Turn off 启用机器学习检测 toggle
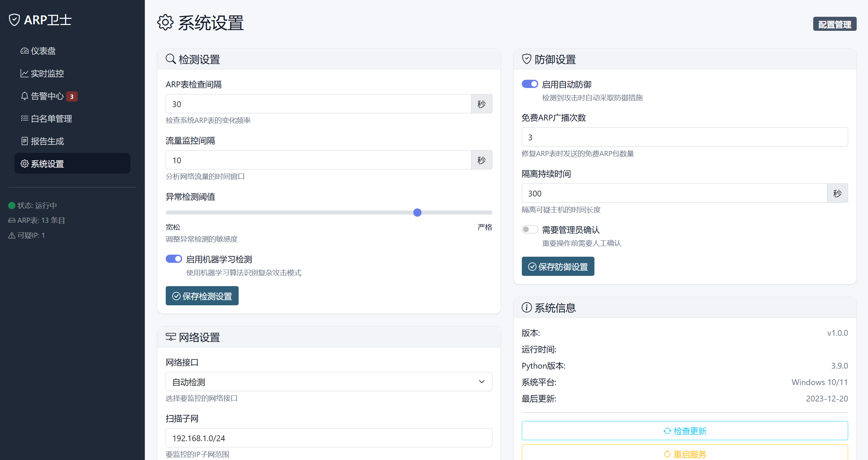The width and height of the screenshot is (868, 460). tap(174, 259)
